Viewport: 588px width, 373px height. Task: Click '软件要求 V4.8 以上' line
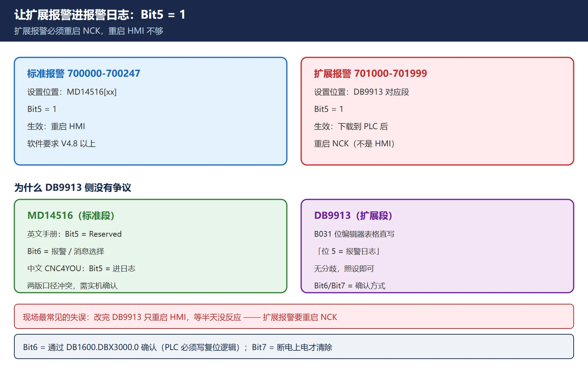click(x=61, y=144)
